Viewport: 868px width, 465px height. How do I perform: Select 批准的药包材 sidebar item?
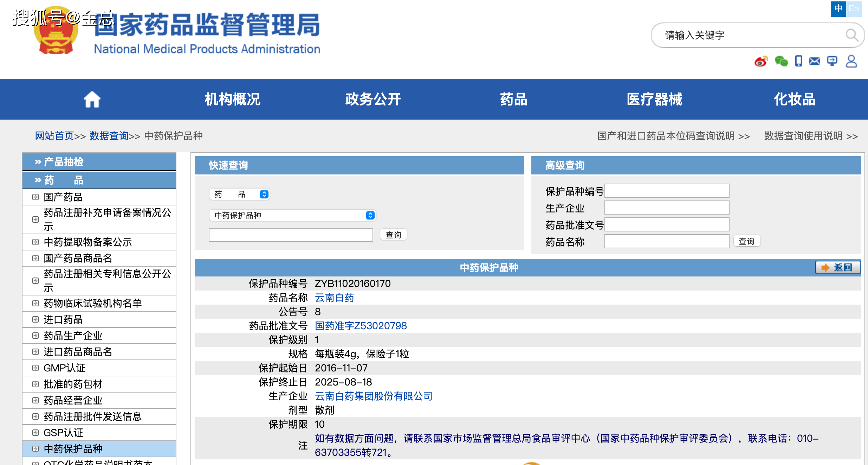[x=99, y=384]
